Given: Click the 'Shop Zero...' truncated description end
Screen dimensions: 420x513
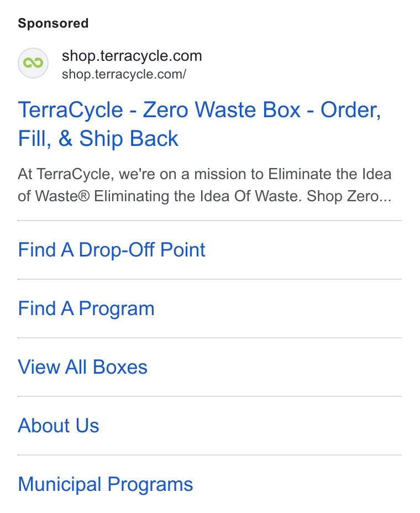Looking at the screenshot, I should (349, 196).
